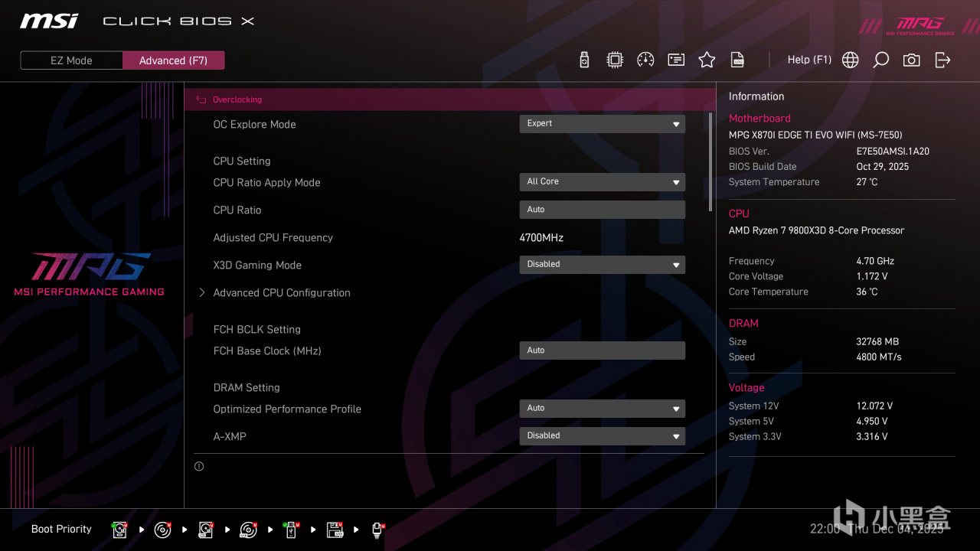Viewport: 980px width, 551px height.
Task: Open Help (F1)
Action: (809, 60)
